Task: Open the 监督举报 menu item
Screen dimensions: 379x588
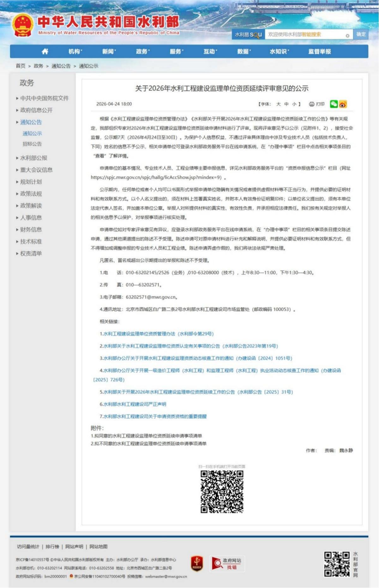Action: coord(319,51)
